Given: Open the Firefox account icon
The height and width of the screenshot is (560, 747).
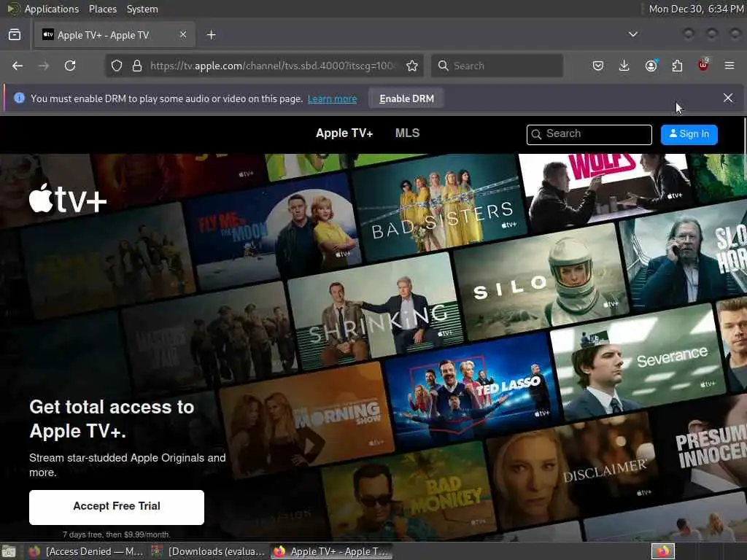Looking at the screenshot, I should (651, 66).
